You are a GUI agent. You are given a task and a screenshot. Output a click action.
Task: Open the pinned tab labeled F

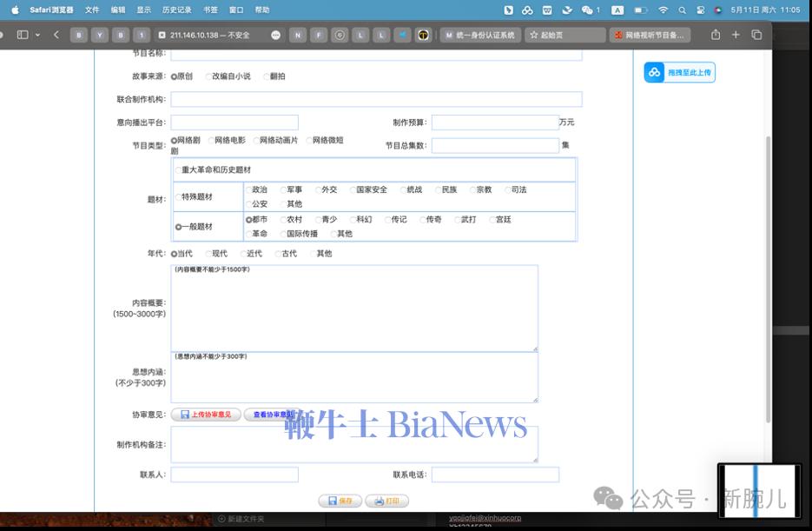click(x=319, y=35)
